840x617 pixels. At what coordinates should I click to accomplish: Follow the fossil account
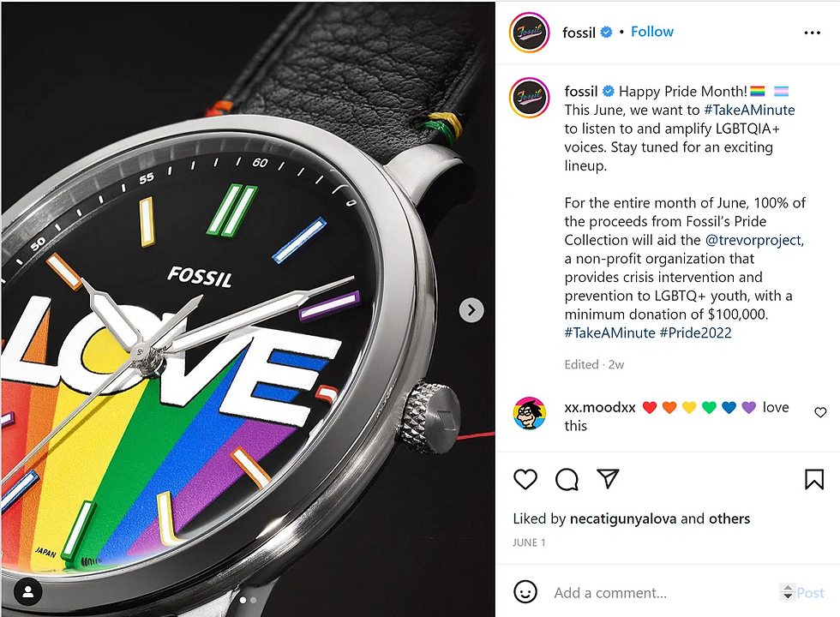point(652,32)
